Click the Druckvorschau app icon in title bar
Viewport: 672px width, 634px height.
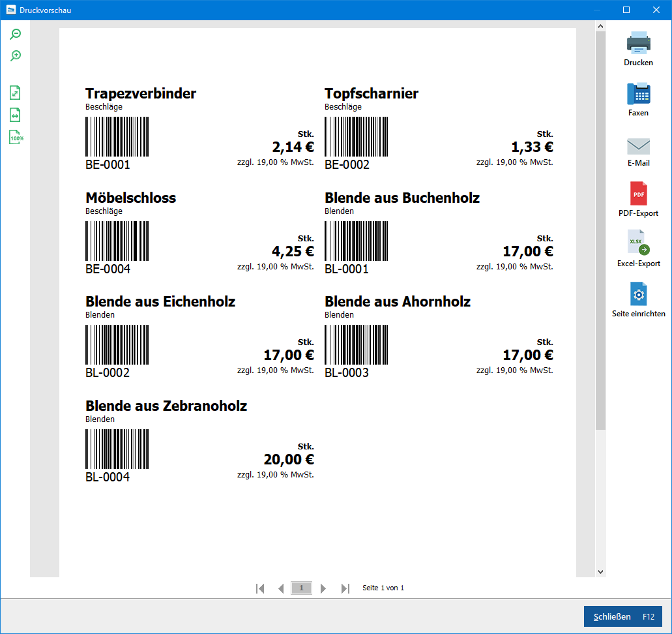(10, 10)
